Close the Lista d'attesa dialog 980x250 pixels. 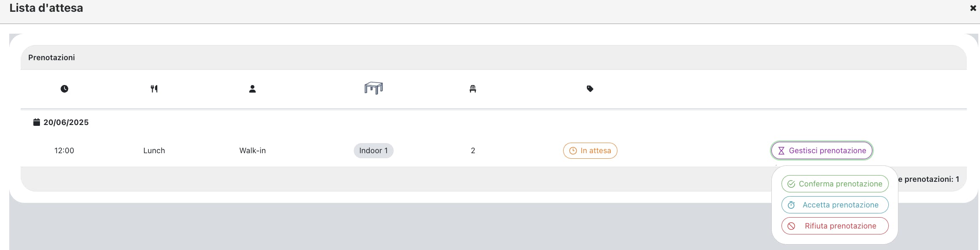point(973,8)
